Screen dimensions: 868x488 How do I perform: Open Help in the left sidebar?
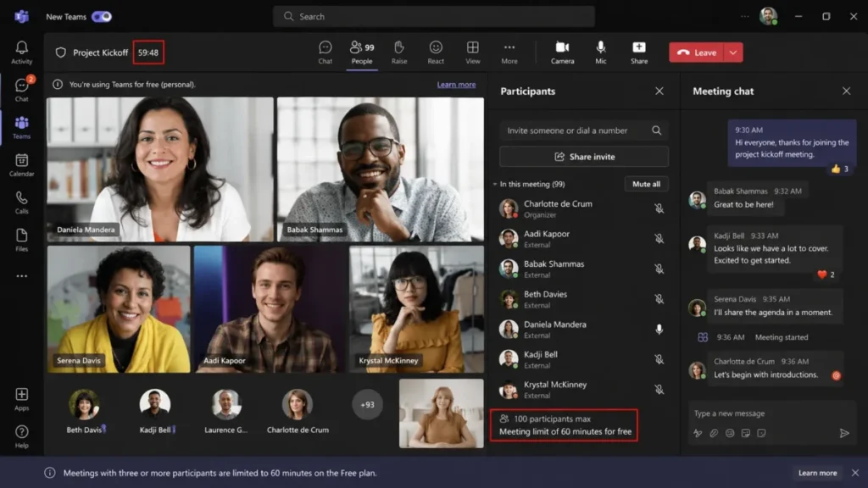21,436
